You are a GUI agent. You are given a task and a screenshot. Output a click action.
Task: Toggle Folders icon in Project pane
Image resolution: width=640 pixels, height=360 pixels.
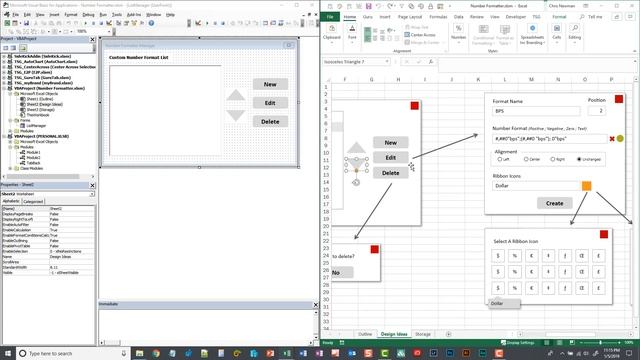23,48
